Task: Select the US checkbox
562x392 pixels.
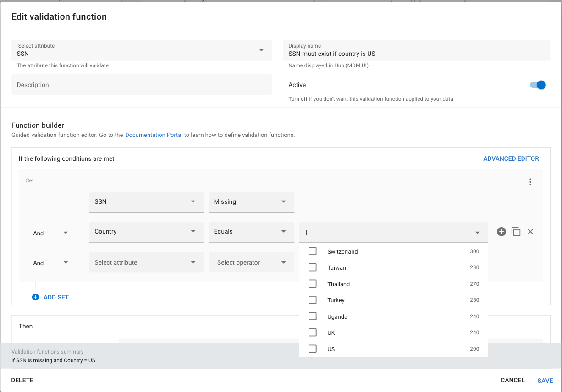Action: (313, 349)
